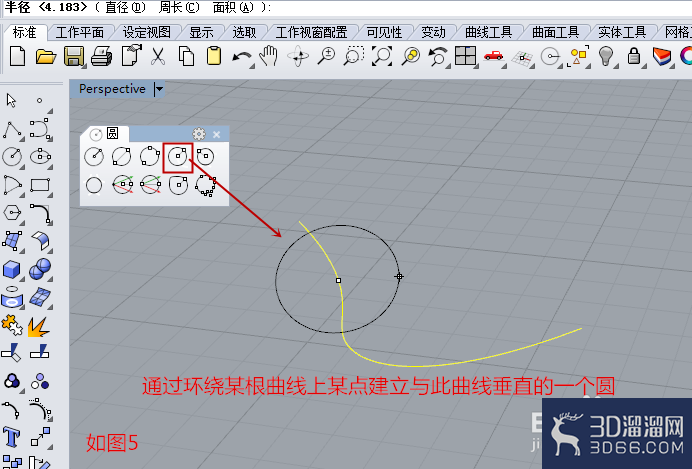This screenshot has height=469, width=692.
Task: Click the Copy to clipboard icon
Action: point(186,56)
